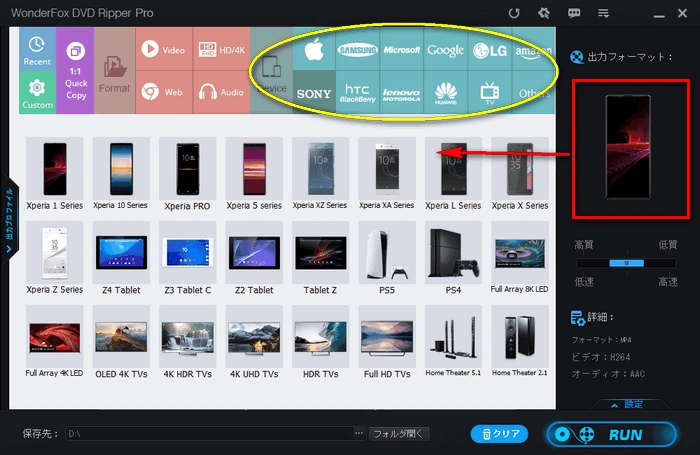Image resolution: width=700 pixels, height=455 pixels.
Task: Pick the Home Theater 2.1 profile
Action: 520,342
